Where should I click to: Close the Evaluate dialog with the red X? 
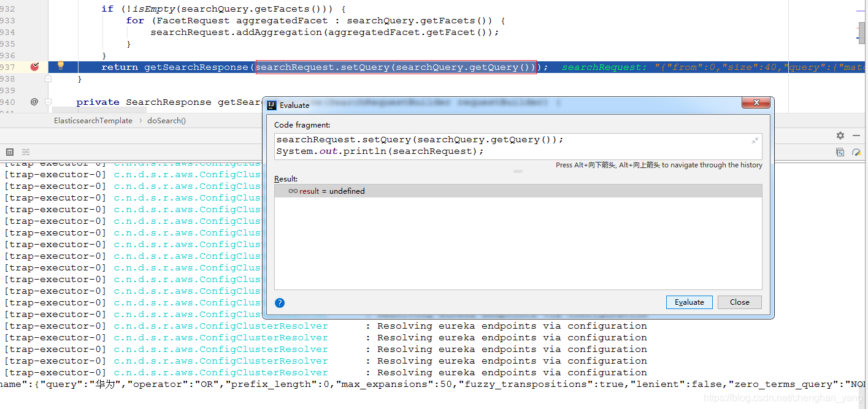pyautogui.click(x=756, y=103)
